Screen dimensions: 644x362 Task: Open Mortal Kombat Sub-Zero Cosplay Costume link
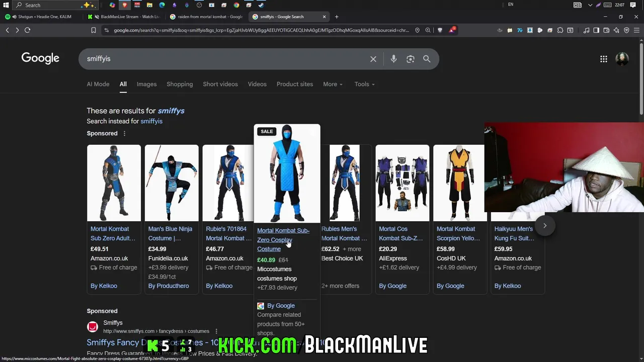(283, 240)
